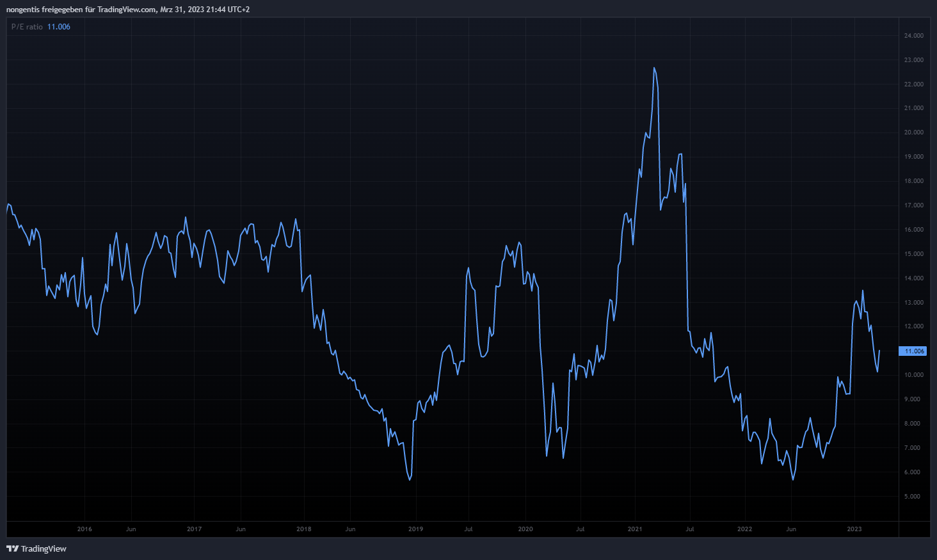The image size is (937, 560).
Task: Select the 15.000 price scale label
Action: pos(913,254)
